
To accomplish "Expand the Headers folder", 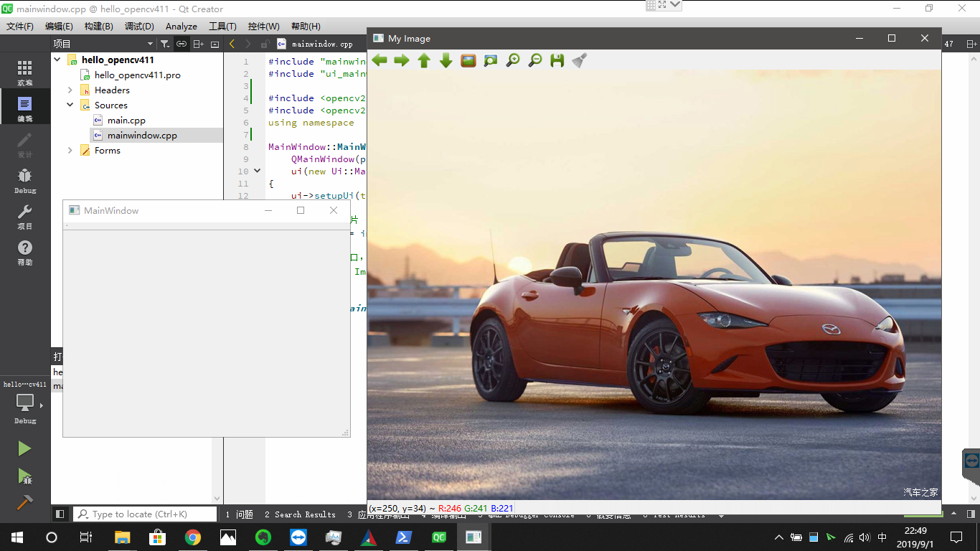I will (x=70, y=90).
